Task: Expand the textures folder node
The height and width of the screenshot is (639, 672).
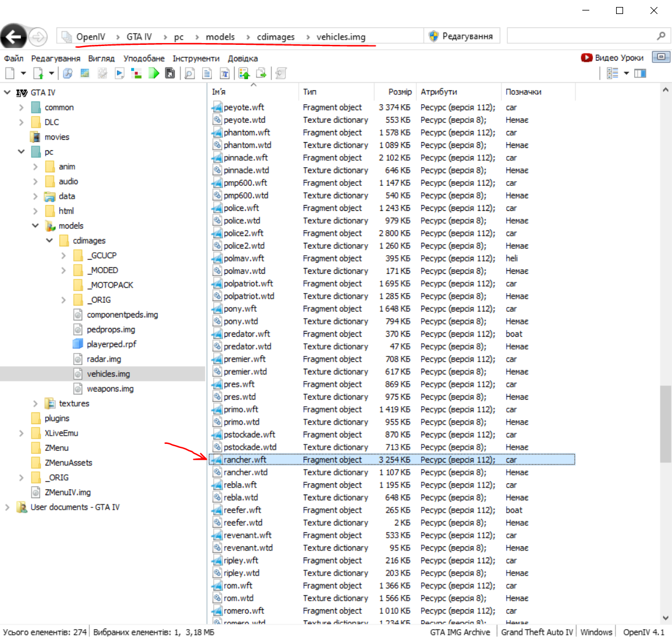Action: (x=35, y=404)
